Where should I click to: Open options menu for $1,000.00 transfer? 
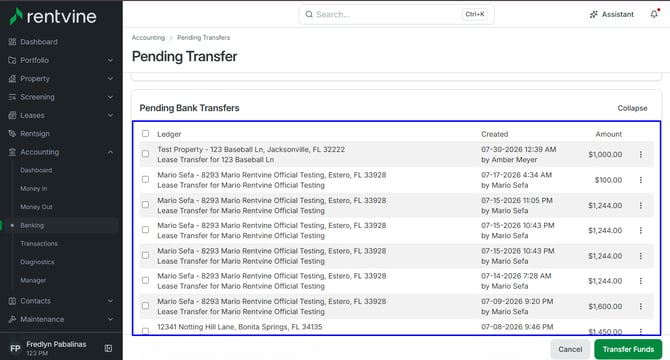(641, 155)
